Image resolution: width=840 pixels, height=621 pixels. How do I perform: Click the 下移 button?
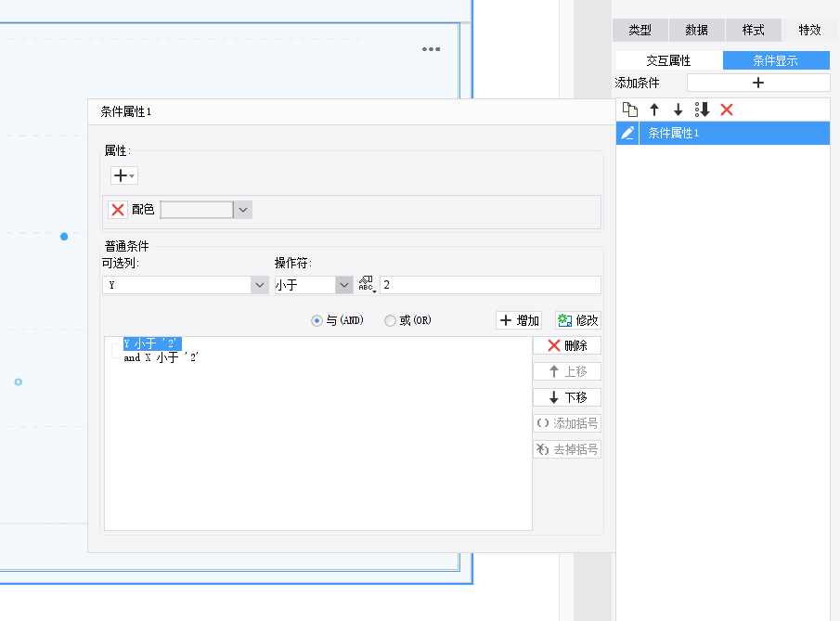tap(567, 397)
